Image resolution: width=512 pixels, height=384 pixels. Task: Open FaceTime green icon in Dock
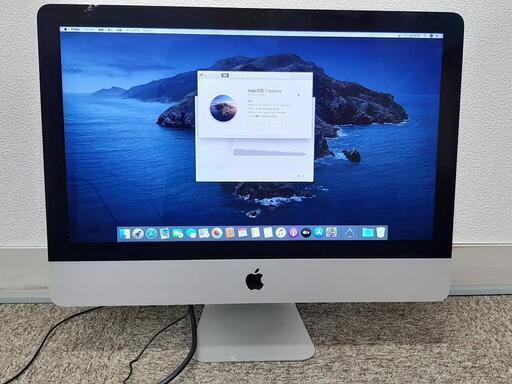click(177, 233)
